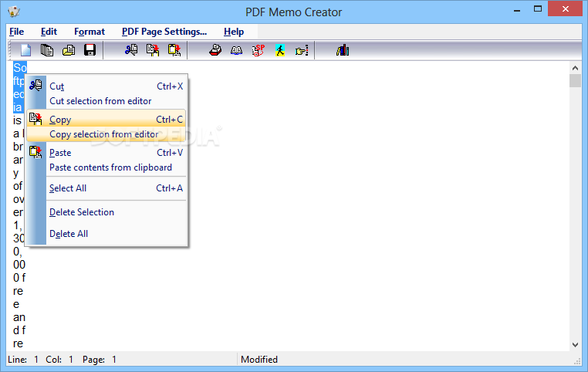Maximize the PDF Memo Creator window
588x372 pixels.
(538, 9)
